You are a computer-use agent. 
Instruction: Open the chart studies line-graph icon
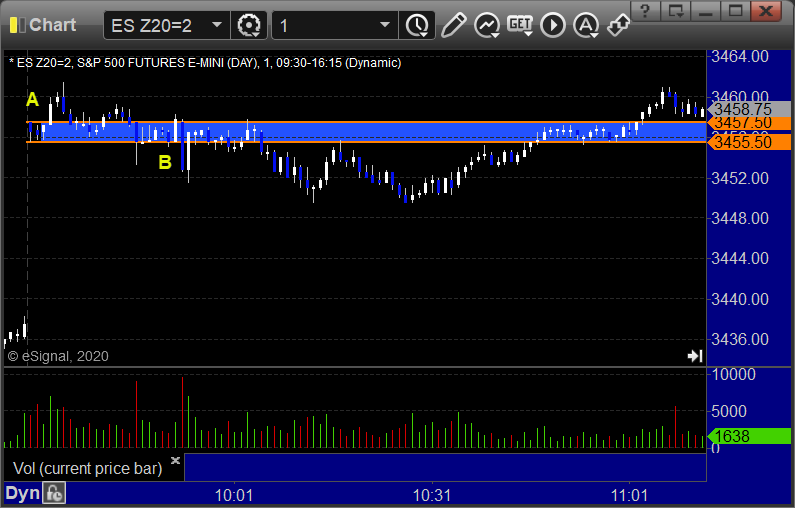click(x=487, y=25)
